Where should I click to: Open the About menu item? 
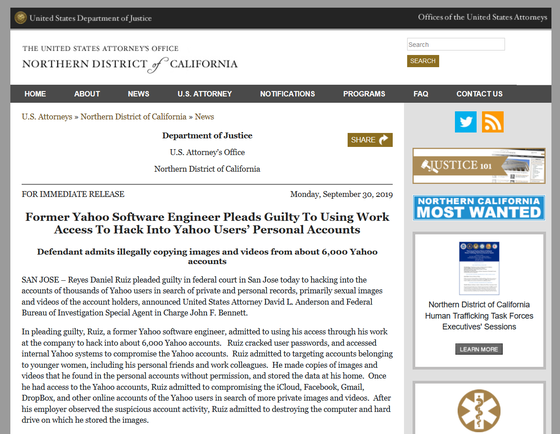click(87, 94)
